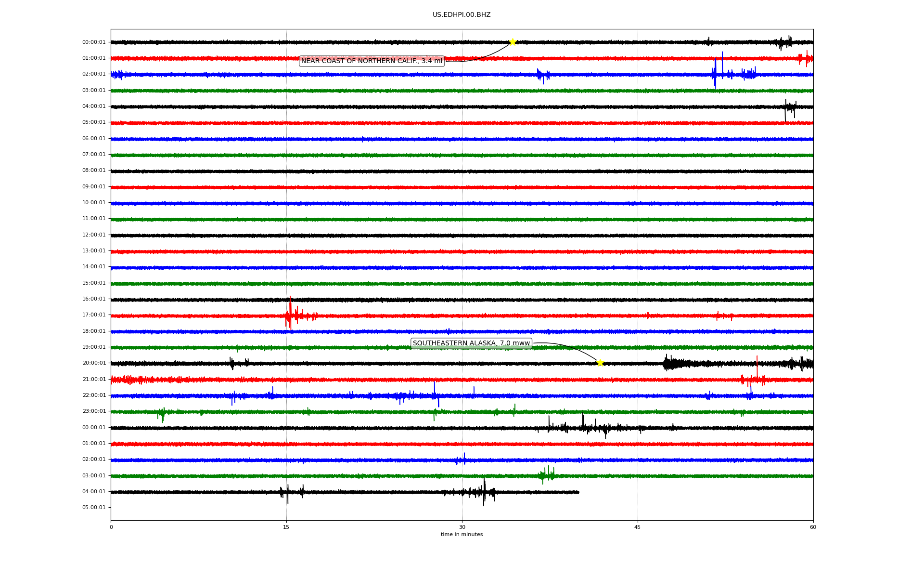This screenshot has height=578, width=924.
Task: Select the 'NEAR COAST OF NORTHERN CALIF., 3.4 ml' label
Action: click(x=372, y=61)
